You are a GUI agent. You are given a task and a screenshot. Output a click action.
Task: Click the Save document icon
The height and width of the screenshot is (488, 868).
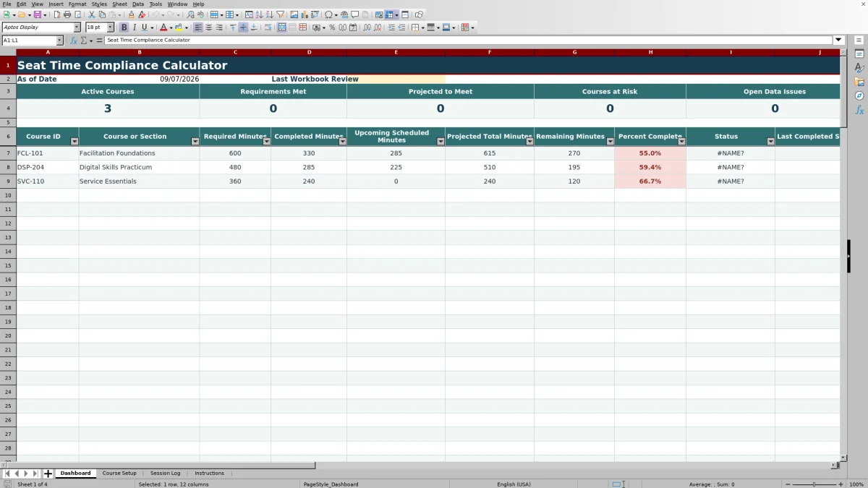37,14
